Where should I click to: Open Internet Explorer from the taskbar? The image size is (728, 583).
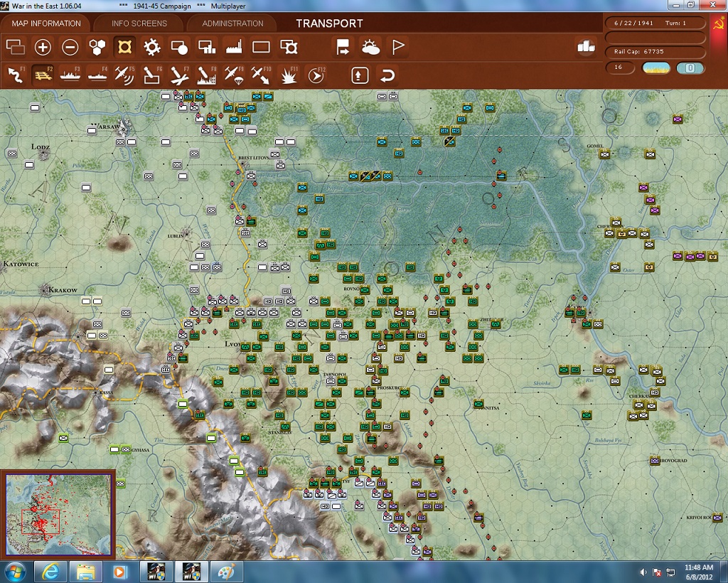tap(50, 572)
